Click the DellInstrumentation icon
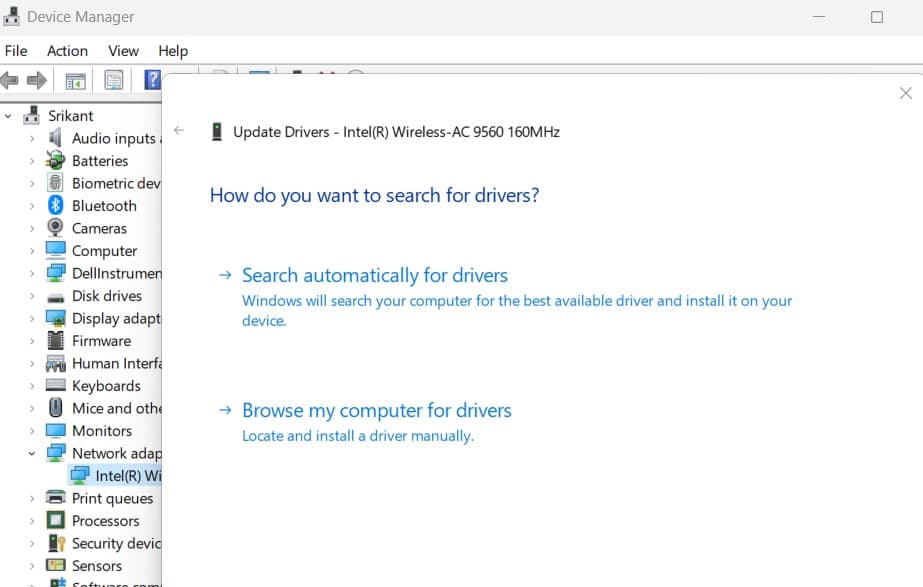923x587 pixels. click(x=55, y=273)
